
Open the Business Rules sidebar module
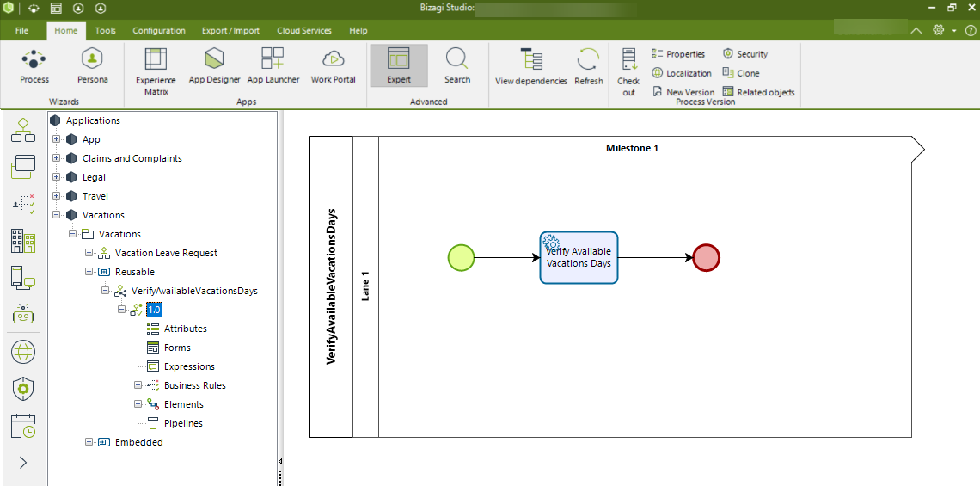[x=23, y=204]
